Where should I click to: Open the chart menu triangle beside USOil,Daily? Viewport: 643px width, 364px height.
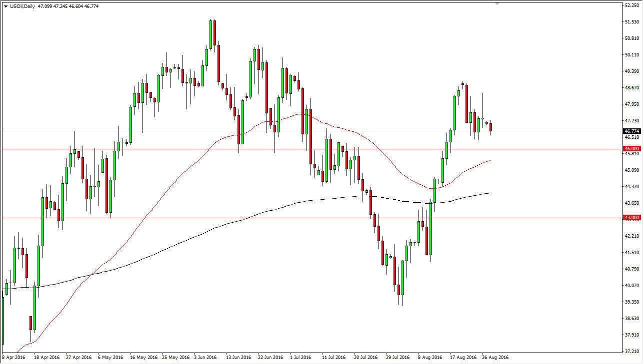(x=5, y=6)
